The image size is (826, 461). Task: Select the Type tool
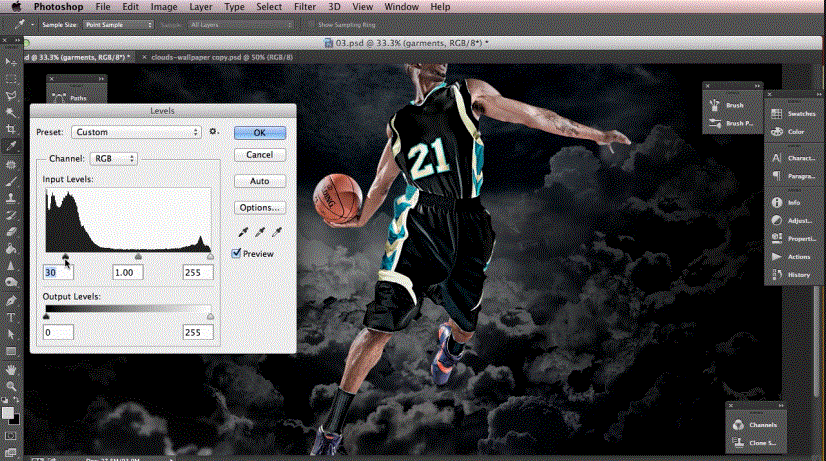[x=11, y=317]
